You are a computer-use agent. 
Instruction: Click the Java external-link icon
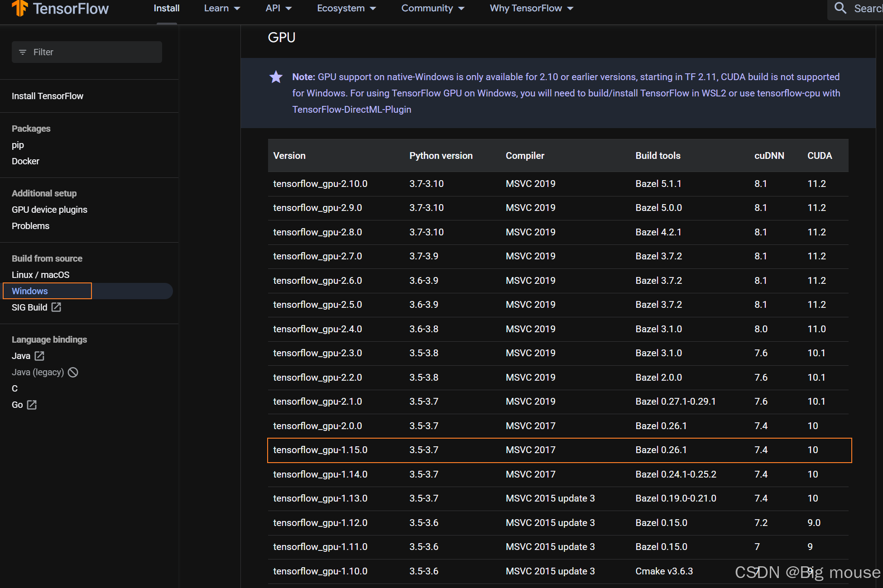40,356
